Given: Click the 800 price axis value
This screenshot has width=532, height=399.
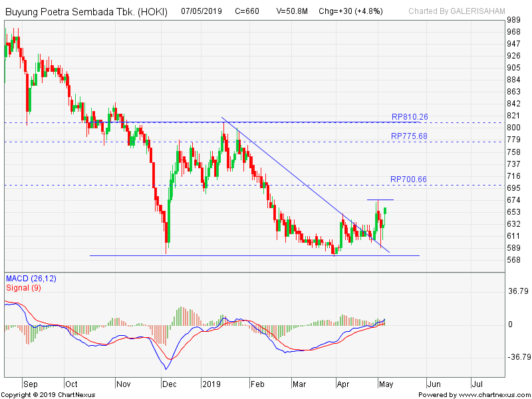Looking at the screenshot, I should pyautogui.click(x=513, y=128).
